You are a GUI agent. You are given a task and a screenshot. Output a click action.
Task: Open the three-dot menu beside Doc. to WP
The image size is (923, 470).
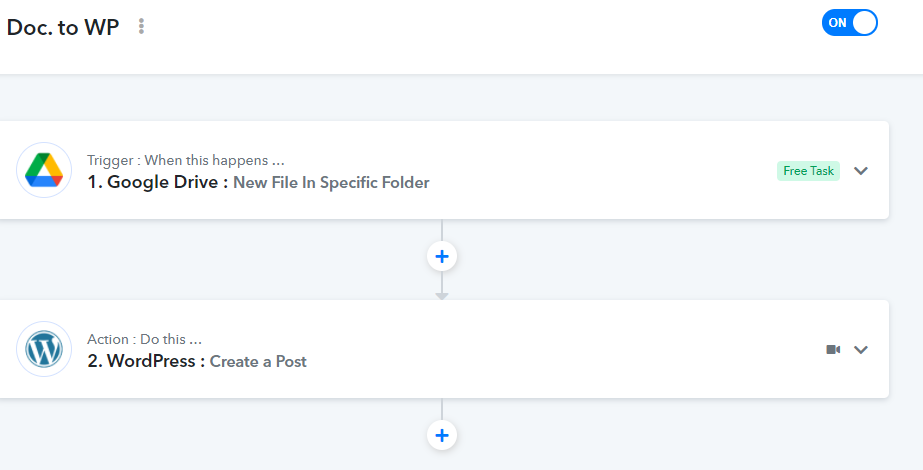pos(141,26)
